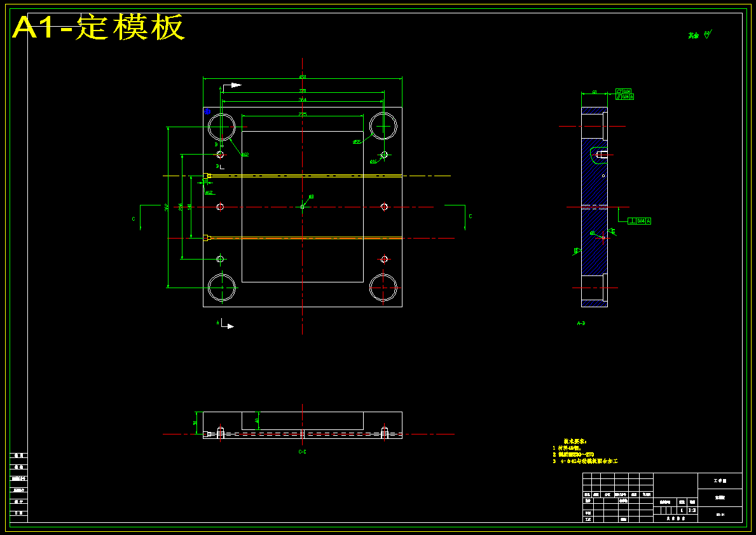The height and width of the screenshot is (535, 756).
Task: Select the lower yellow cooling channel plug
Action: tap(207, 238)
